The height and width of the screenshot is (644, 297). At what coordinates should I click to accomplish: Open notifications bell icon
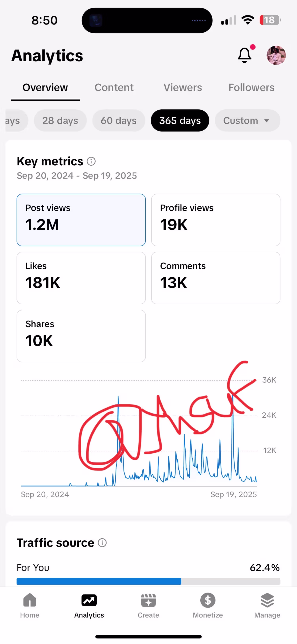click(245, 55)
